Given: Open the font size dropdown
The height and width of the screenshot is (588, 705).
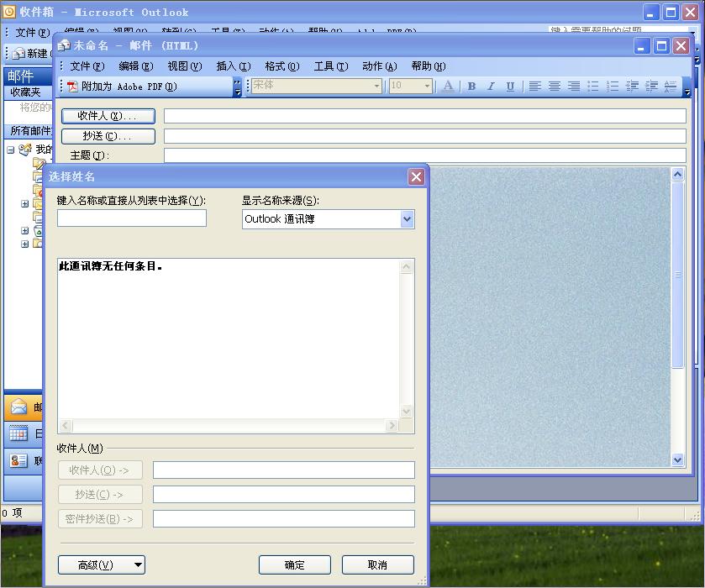Looking at the screenshot, I should click(427, 86).
